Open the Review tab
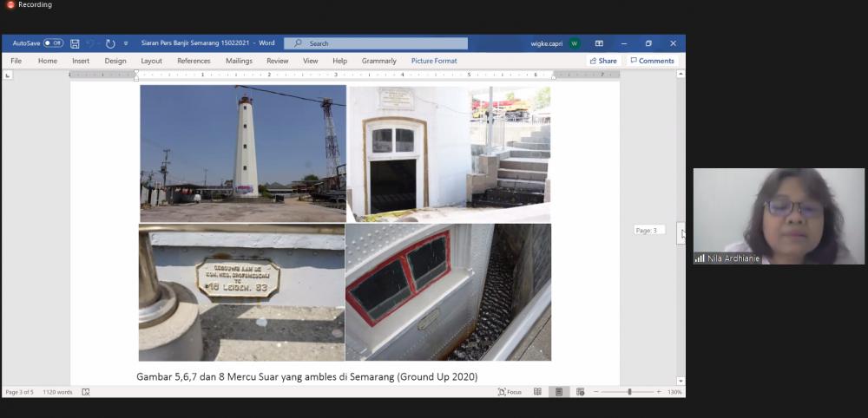This screenshot has width=868, height=418. 278,61
